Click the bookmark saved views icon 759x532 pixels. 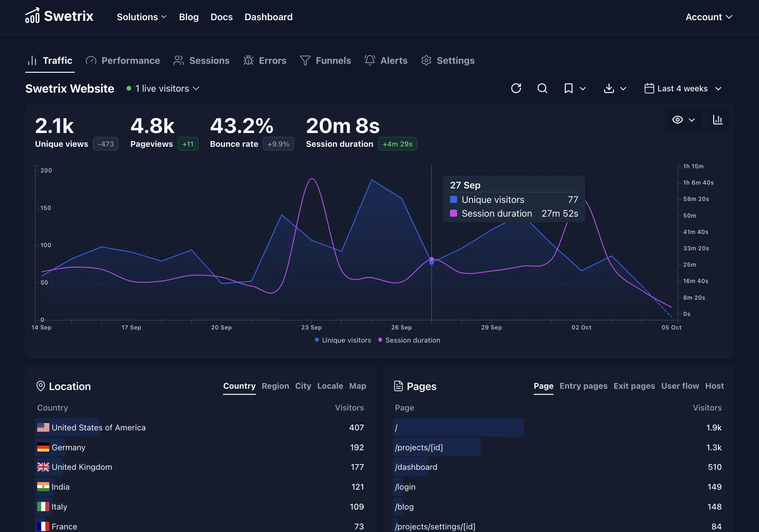[x=569, y=88]
